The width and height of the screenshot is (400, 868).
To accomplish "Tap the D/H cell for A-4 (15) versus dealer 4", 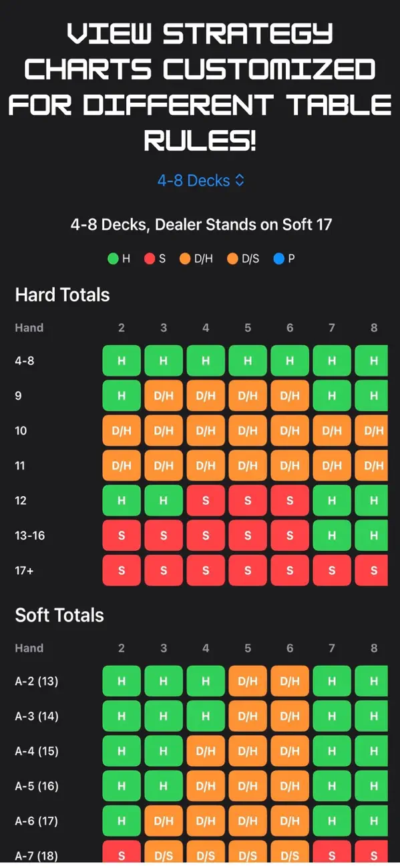I will click(x=206, y=750).
